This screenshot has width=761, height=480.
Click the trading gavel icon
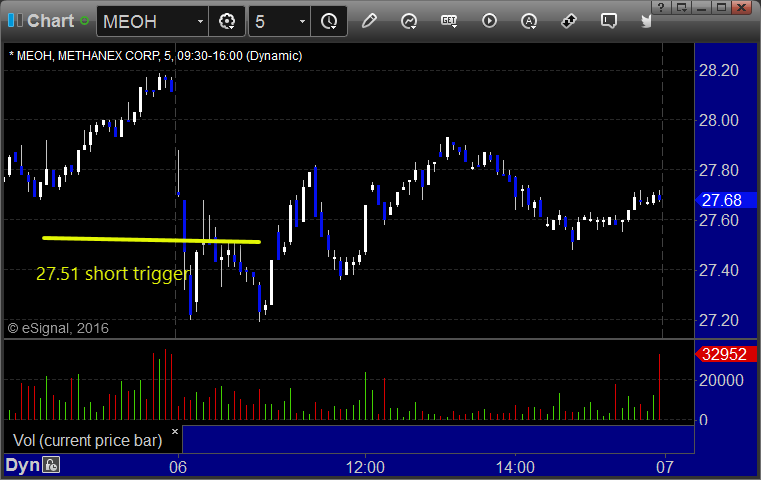[x=569, y=21]
